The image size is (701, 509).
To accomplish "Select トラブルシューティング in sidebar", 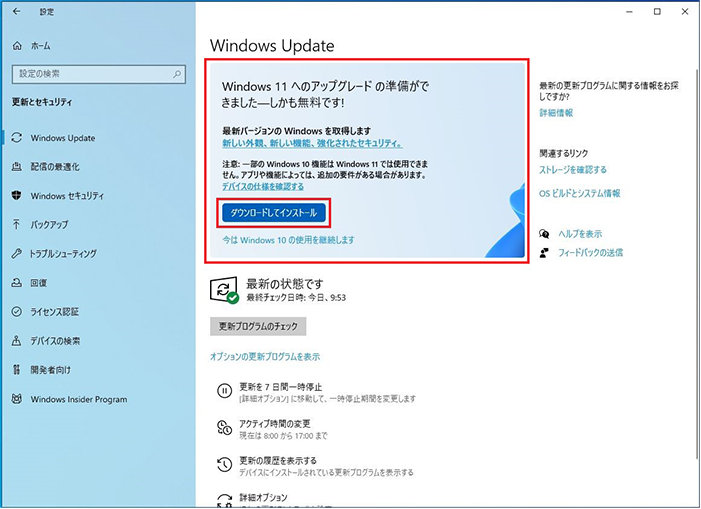I will click(63, 253).
